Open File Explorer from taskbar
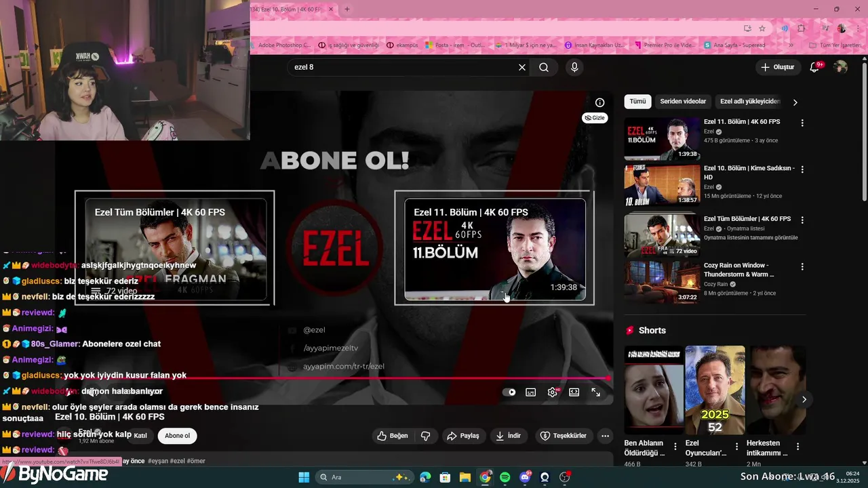 pos(465,477)
